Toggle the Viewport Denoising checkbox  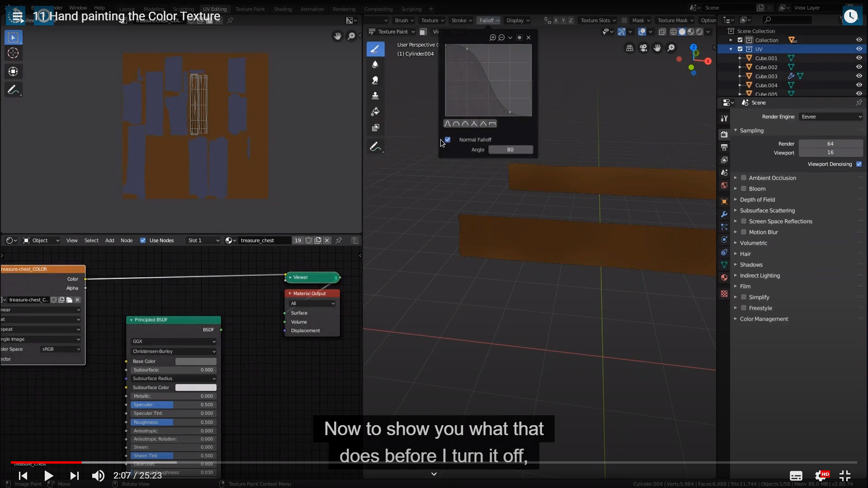click(859, 164)
